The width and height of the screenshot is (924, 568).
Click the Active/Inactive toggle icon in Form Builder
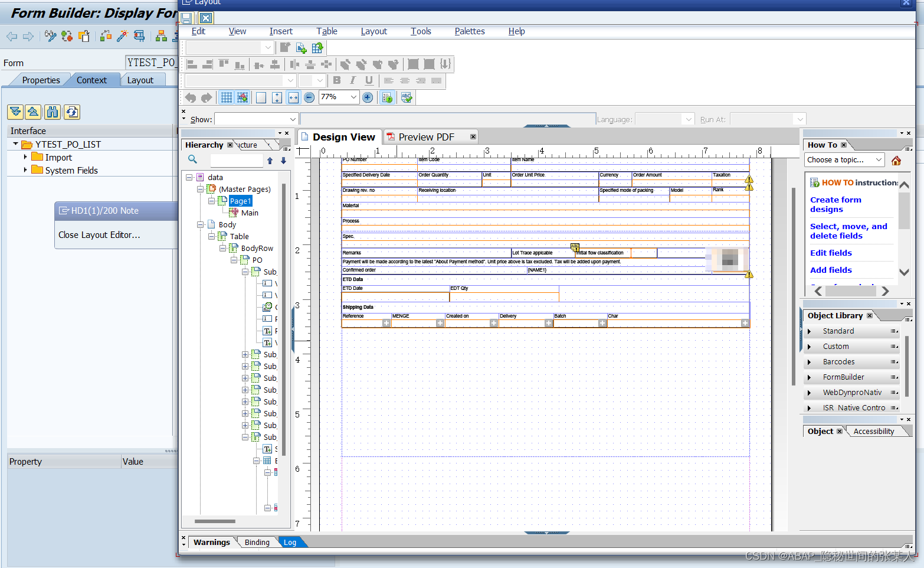(x=67, y=37)
